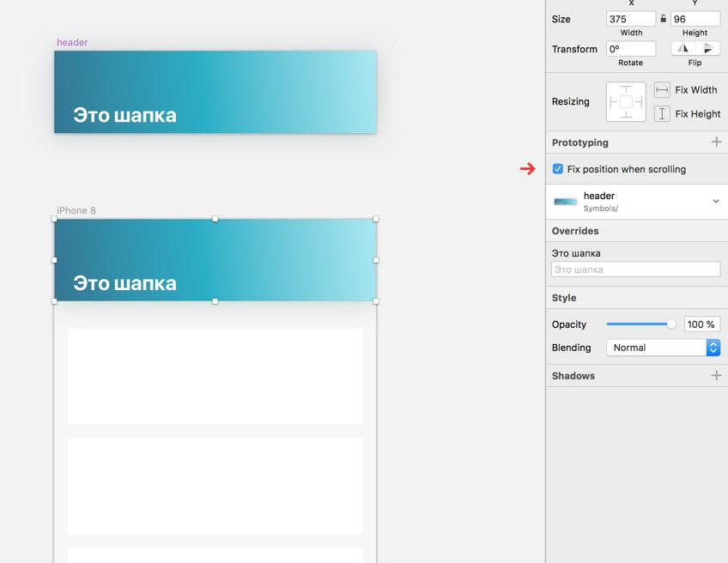Click the Fix Width label
This screenshot has height=563, width=728.
(x=696, y=89)
